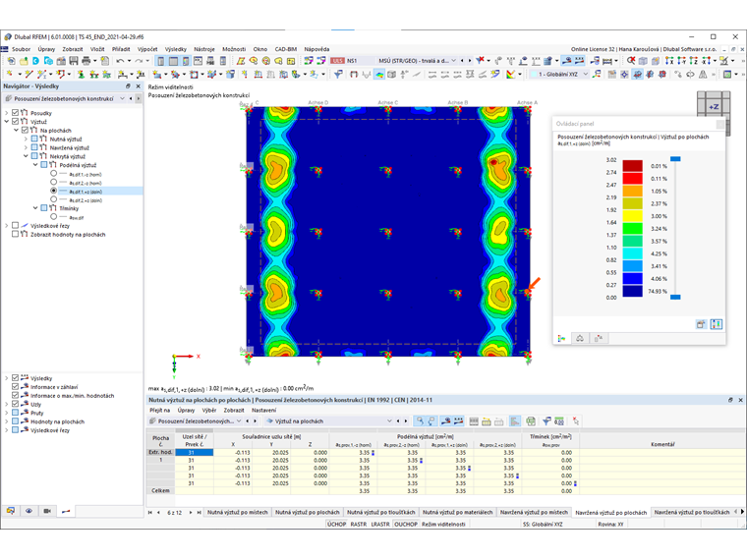The width and height of the screenshot is (747, 560).
Task: Open the CAD-BIM menu
Action: click(x=286, y=49)
